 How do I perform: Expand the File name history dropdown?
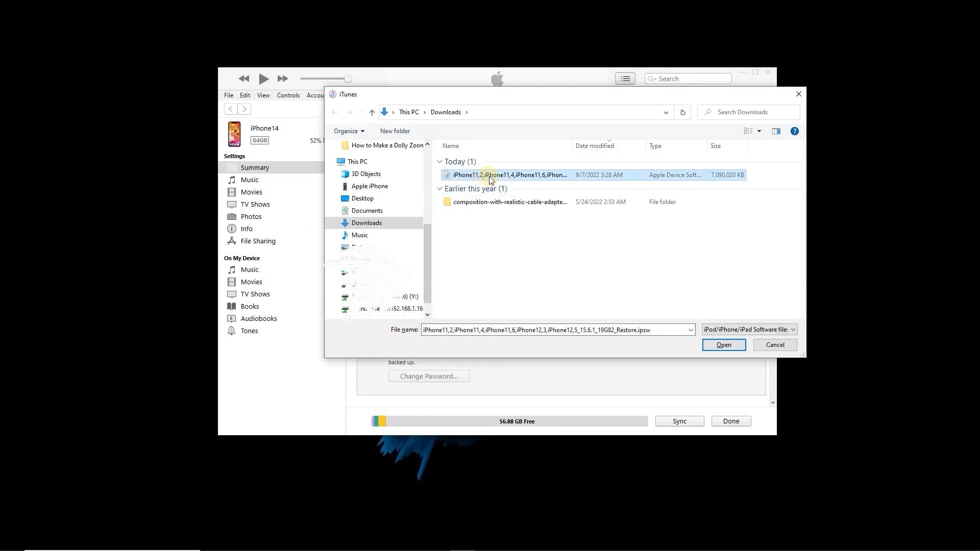pyautogui.click(x=691, y=330)
